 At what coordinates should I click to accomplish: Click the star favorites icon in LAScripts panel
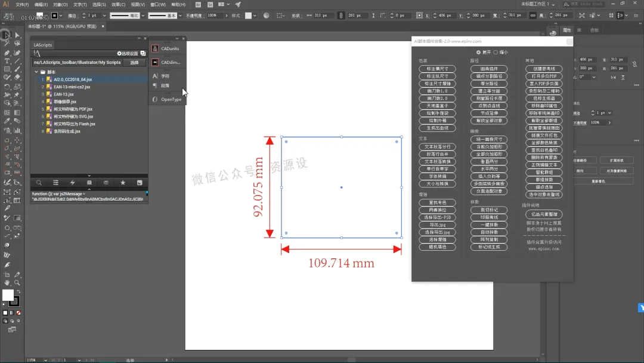122,183
